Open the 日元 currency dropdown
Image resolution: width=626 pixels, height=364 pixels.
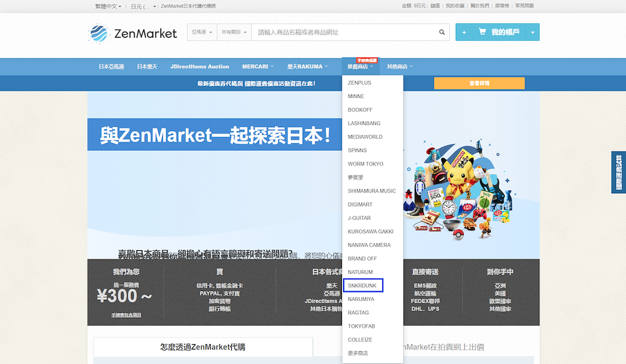[x=143, y=7]
